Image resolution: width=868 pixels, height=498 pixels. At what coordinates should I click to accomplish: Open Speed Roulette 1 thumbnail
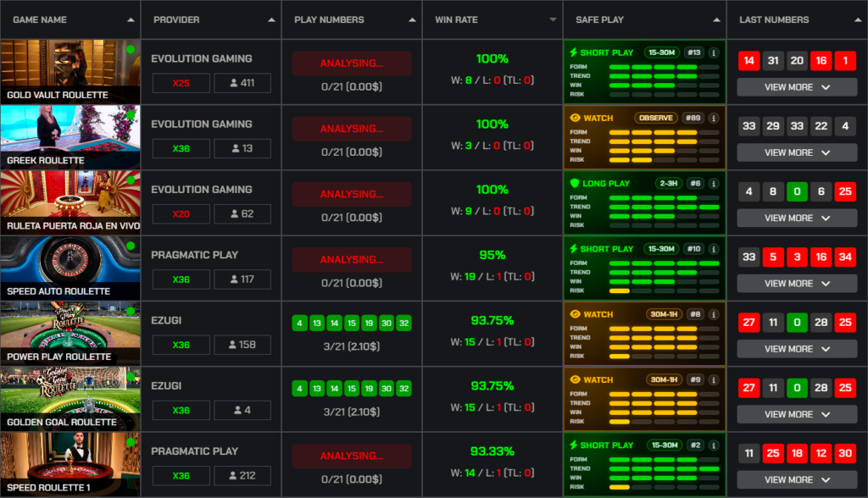click(x=70, y=464)
